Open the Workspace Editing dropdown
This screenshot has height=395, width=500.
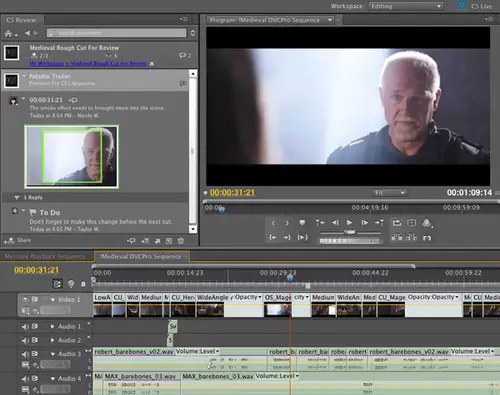tap(406, 6)
